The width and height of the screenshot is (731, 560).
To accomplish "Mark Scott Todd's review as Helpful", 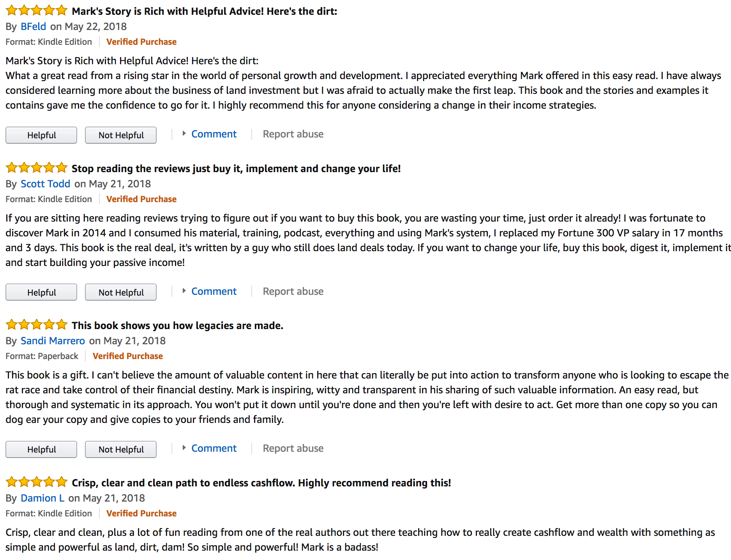I will pyautogui.click(x=41, y=292).
